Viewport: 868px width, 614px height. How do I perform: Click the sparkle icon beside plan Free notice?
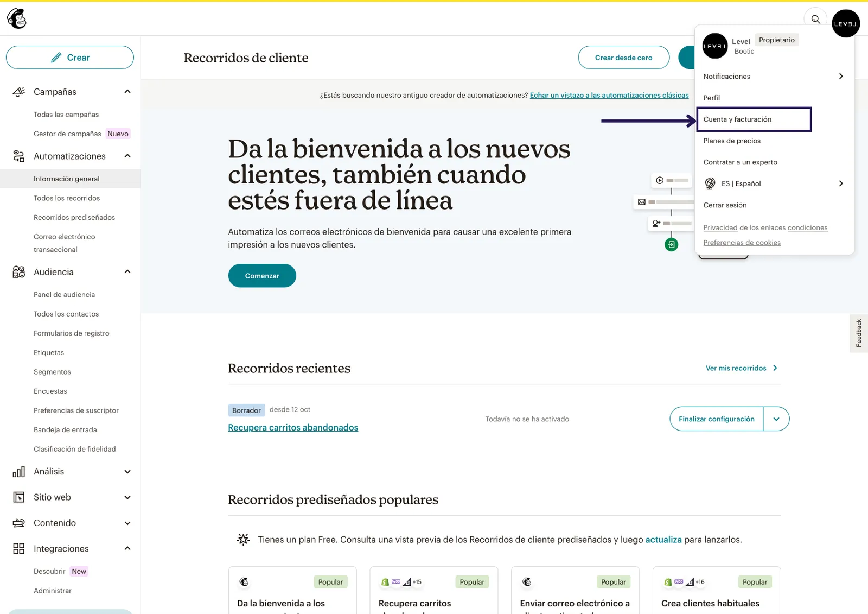243,539
